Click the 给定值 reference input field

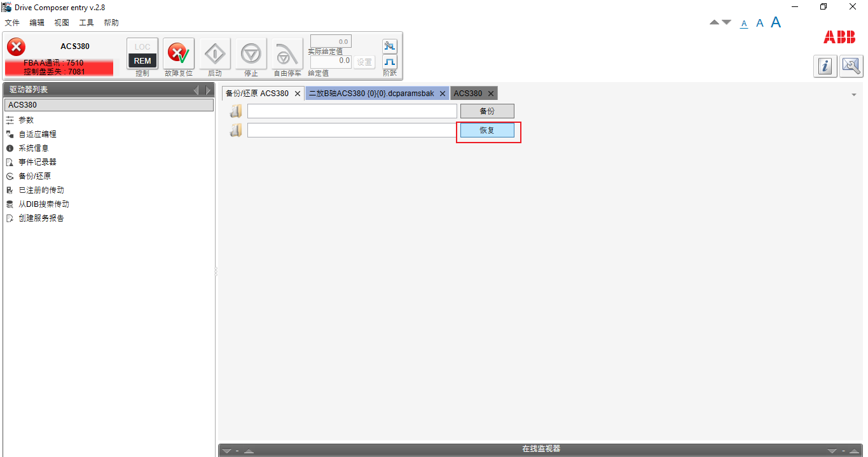(331, 61)
